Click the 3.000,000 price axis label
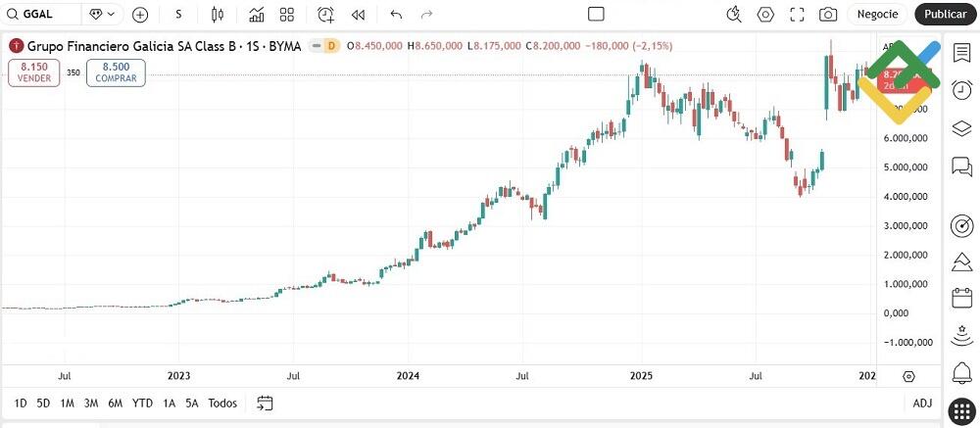The width and height of the screenshot is (980, 428). (906, 225)
